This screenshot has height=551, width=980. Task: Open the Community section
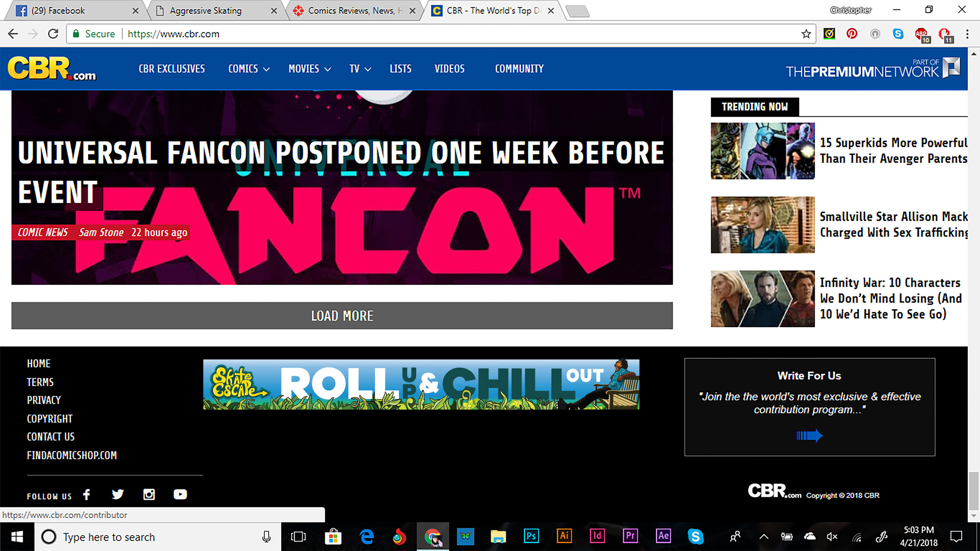[x=519, y=69]
